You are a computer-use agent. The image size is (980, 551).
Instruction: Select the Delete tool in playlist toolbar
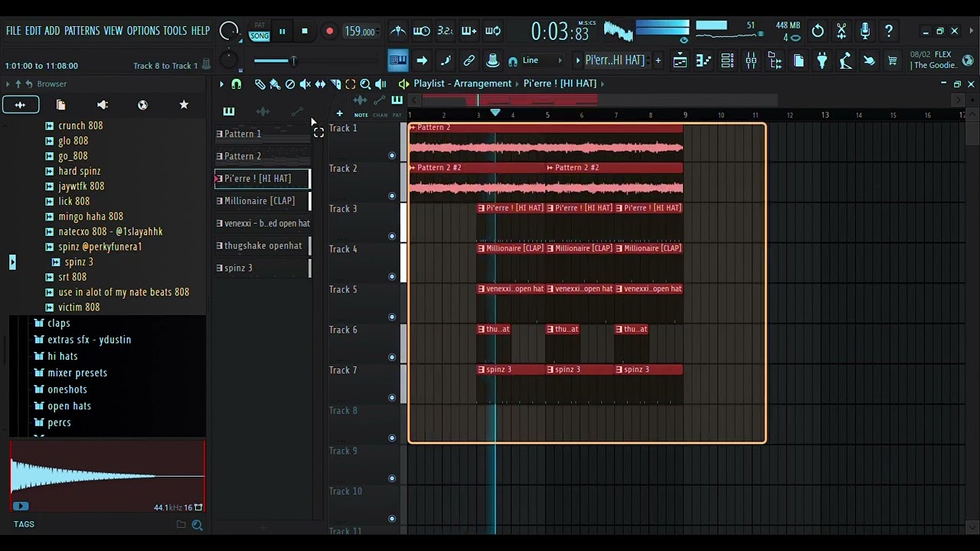(290, 84)
